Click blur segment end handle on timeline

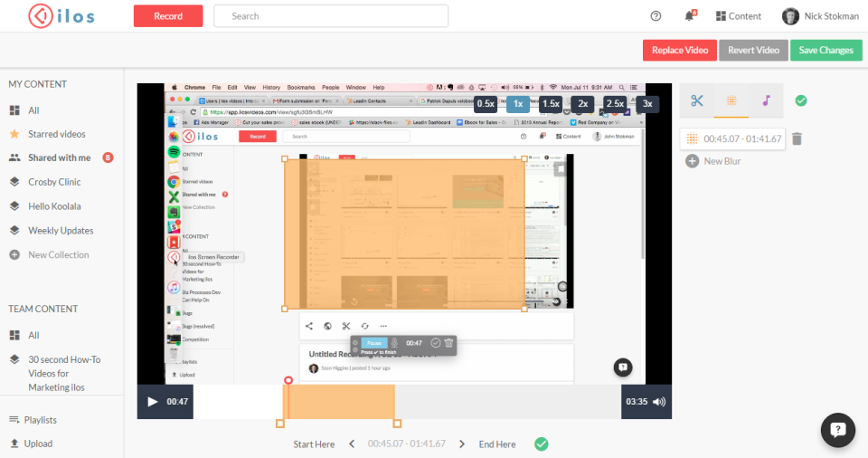(397, 424)
